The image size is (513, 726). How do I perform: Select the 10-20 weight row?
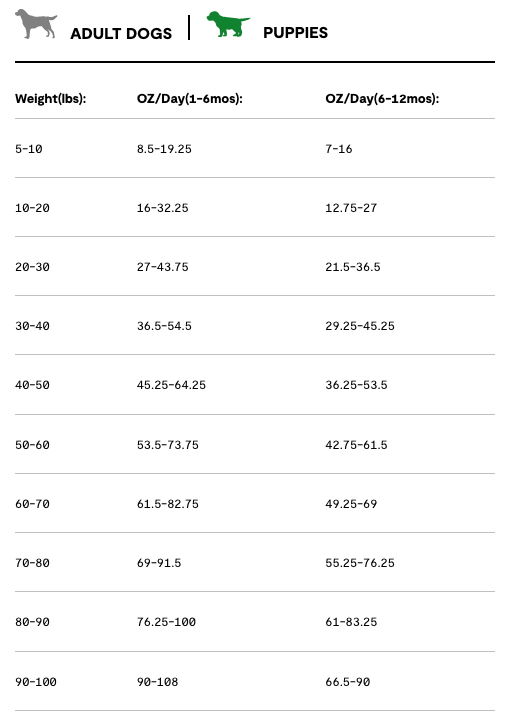point(255,207)
